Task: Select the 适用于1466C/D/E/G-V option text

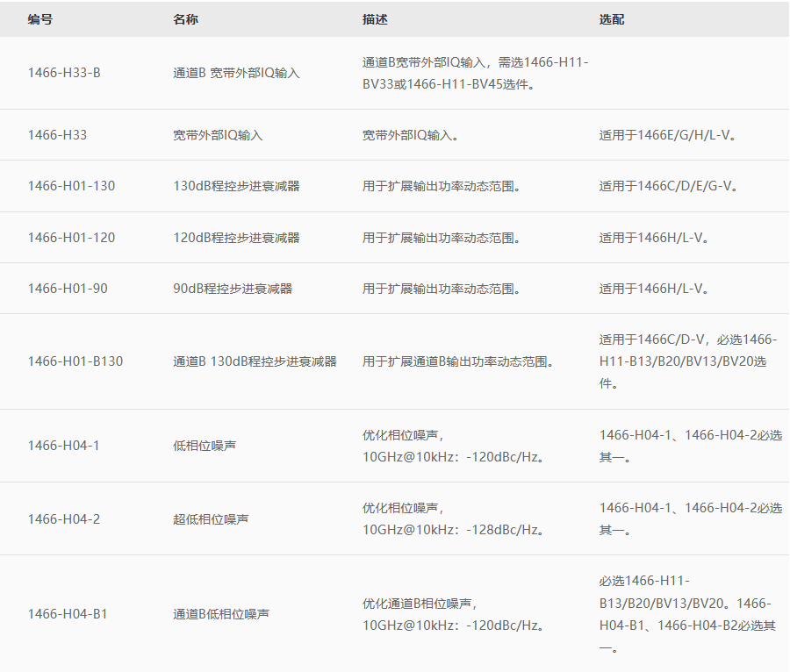Action: [x=668, y=186]
